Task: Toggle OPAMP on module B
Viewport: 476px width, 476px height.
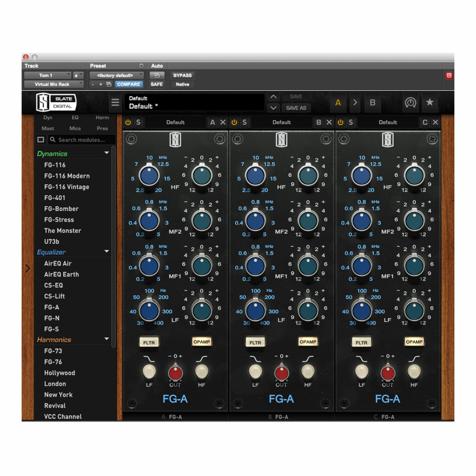Action: 308,342
